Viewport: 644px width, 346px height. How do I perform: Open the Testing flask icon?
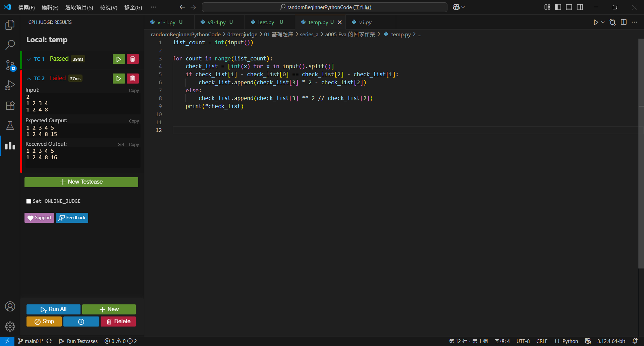[10, 126]
